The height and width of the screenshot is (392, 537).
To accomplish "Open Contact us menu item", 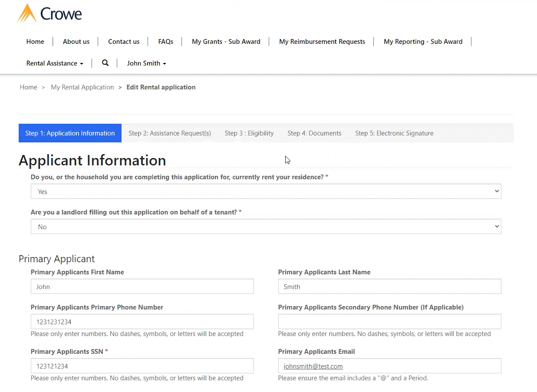I will (124, 42).
